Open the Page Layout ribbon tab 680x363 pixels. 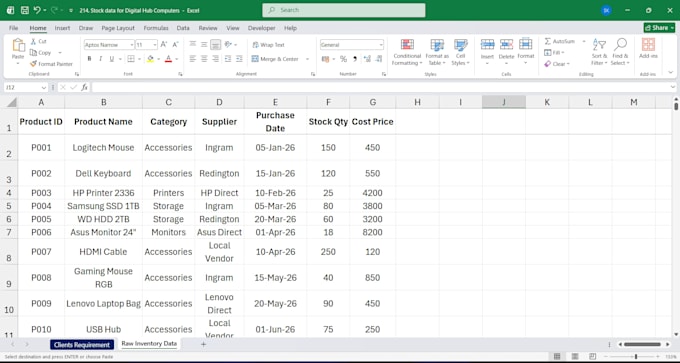tap(118, 28)
